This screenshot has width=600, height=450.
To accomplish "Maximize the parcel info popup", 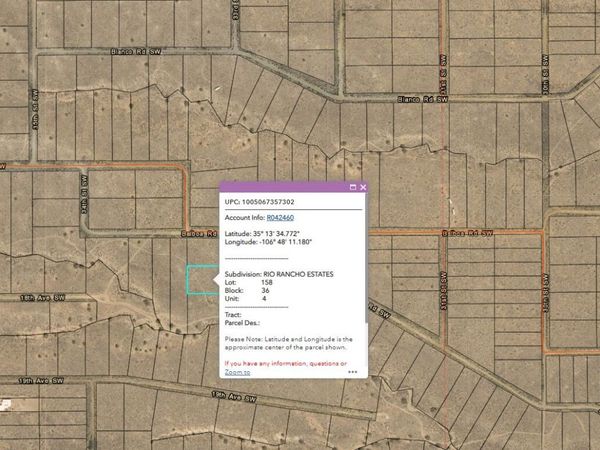I will tap(353, 187).
